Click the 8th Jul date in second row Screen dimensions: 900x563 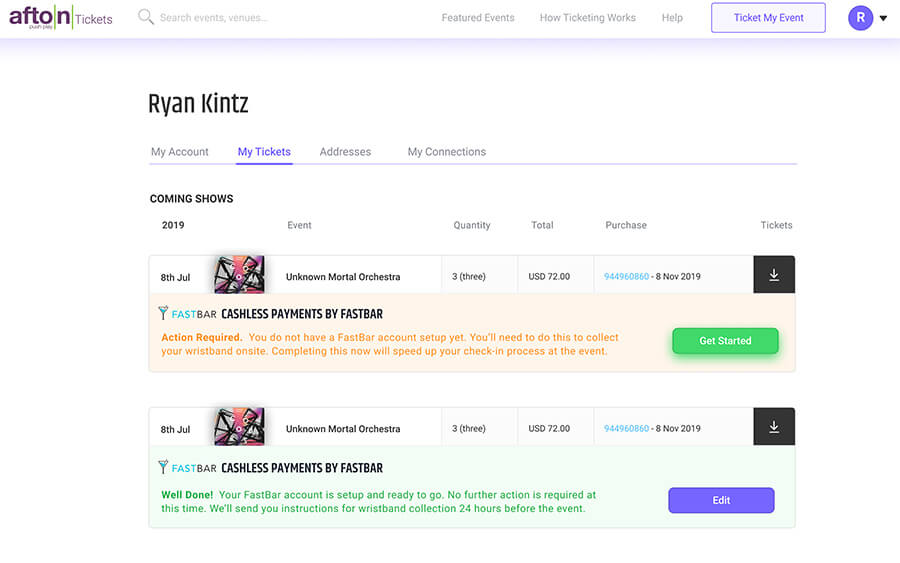pyautogui.click(x=175, y=429)
